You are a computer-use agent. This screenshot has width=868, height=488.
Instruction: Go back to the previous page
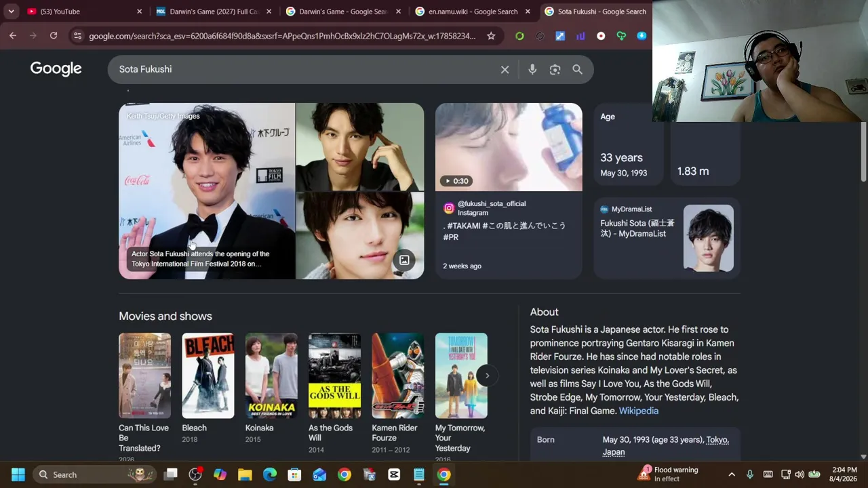[13, 36]
